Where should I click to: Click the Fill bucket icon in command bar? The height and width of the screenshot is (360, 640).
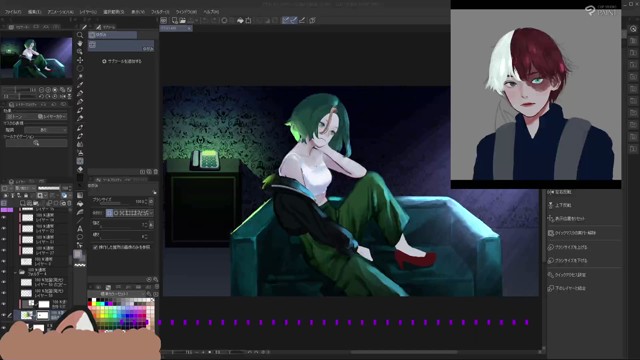coord(240,20)
